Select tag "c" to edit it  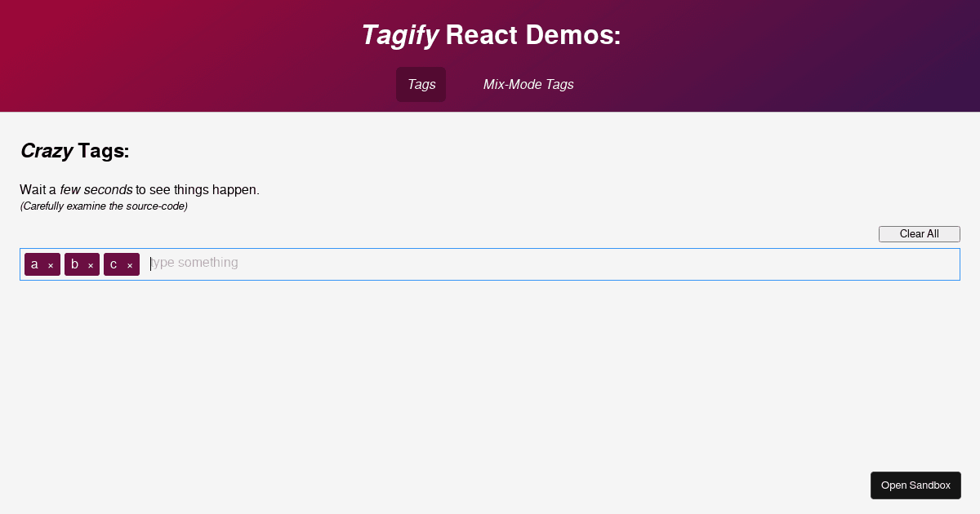pos(114,264)
